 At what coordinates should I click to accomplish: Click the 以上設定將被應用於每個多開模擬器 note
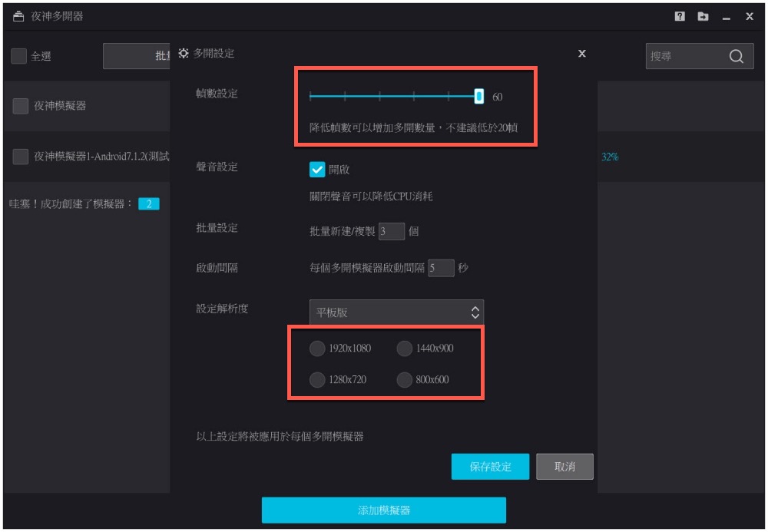280,437
